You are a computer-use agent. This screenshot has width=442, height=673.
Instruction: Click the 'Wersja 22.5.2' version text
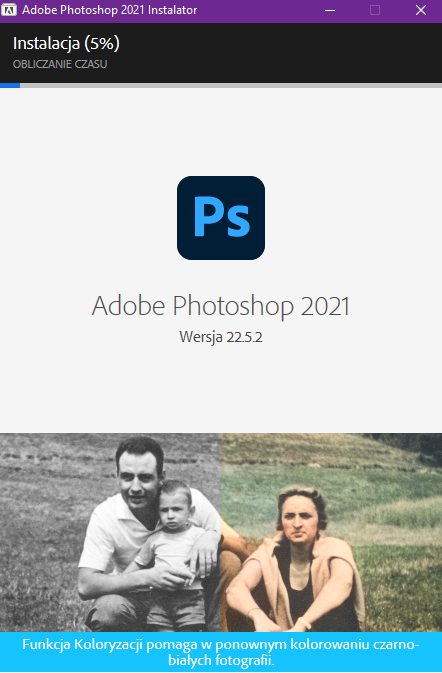221,337
